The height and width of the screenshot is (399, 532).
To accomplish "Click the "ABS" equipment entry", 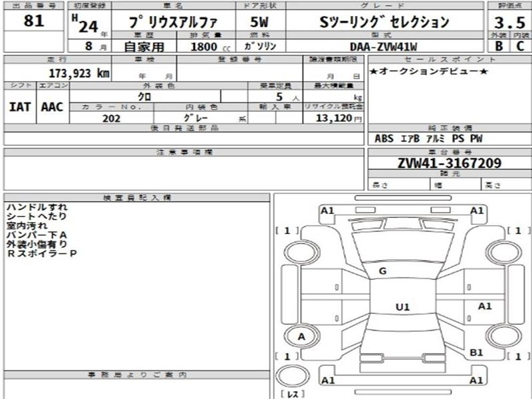I will tap(384, 138).
